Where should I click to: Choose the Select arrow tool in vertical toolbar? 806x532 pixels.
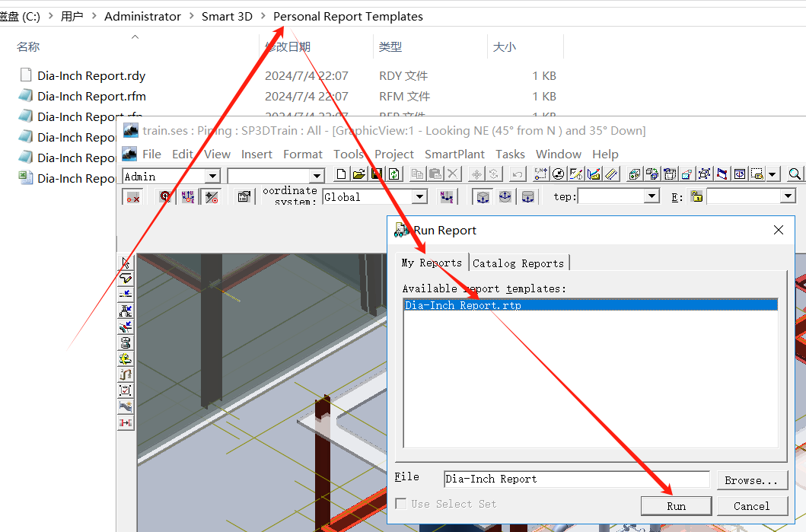[x=126, y=263]
